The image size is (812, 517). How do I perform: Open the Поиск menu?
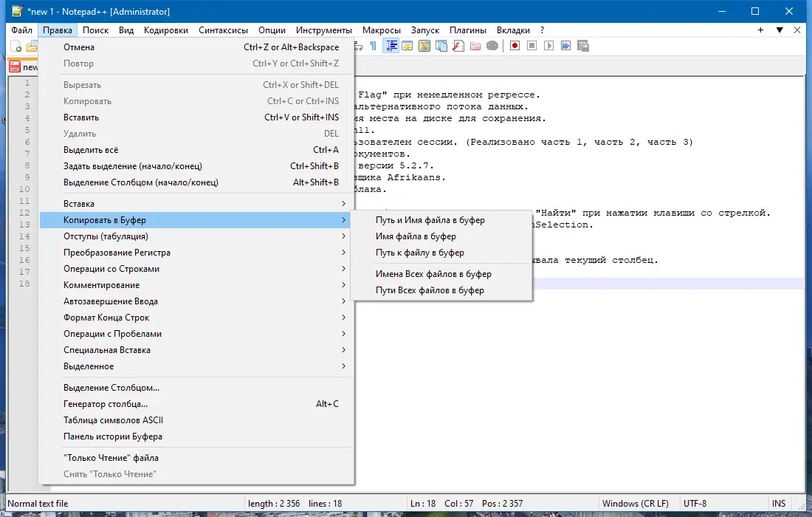(96, 30)
